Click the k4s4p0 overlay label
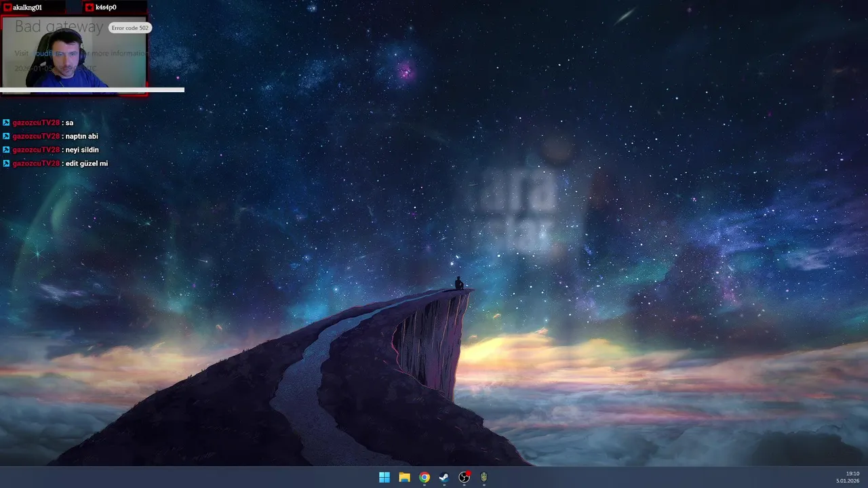This screenshot has height=488, width=868. (x=106, y=7)
